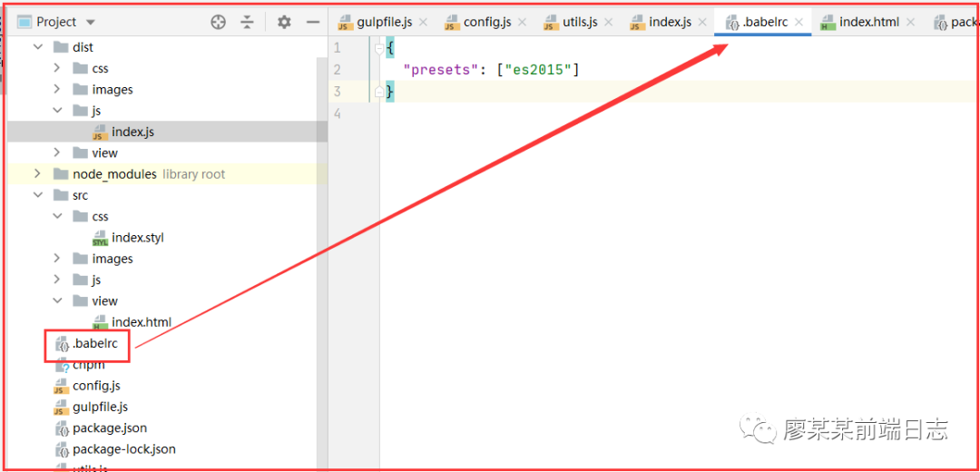Close the index.html tab
This screenshot has height=472, width=980.
tap(910, 22)
